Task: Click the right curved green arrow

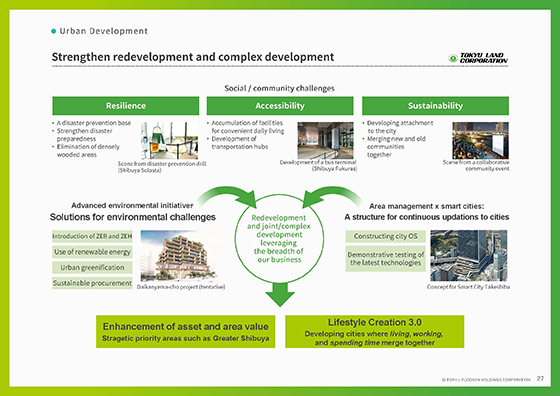Action: coord(331,196)
